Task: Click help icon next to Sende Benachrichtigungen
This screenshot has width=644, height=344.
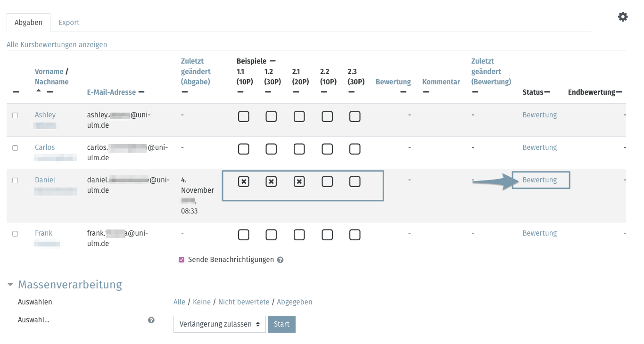Action: click(280, 260)
